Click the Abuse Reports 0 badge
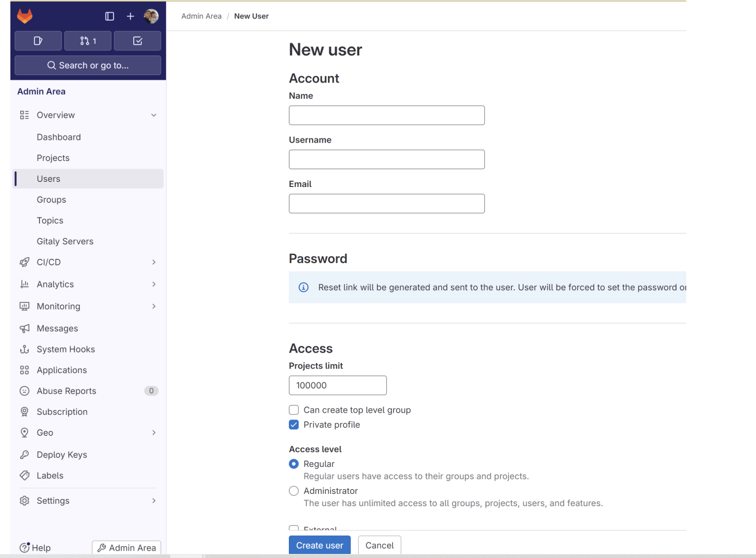The image size is (756, 558). pos(151,391)
